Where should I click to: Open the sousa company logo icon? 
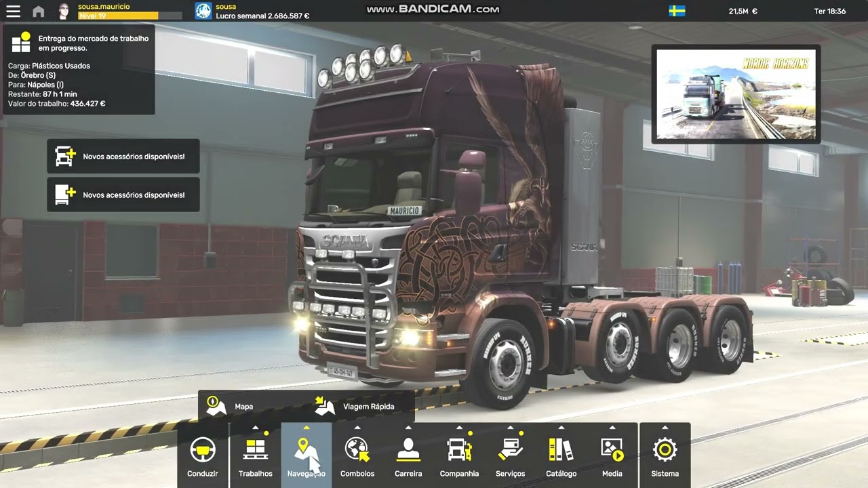[203, 11]
